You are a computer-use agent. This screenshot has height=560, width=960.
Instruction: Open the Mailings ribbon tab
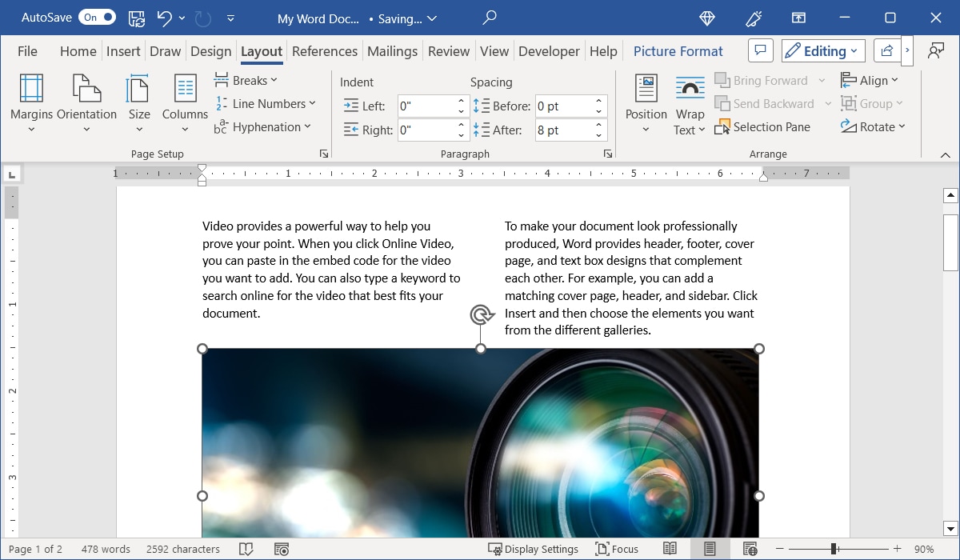392,50
